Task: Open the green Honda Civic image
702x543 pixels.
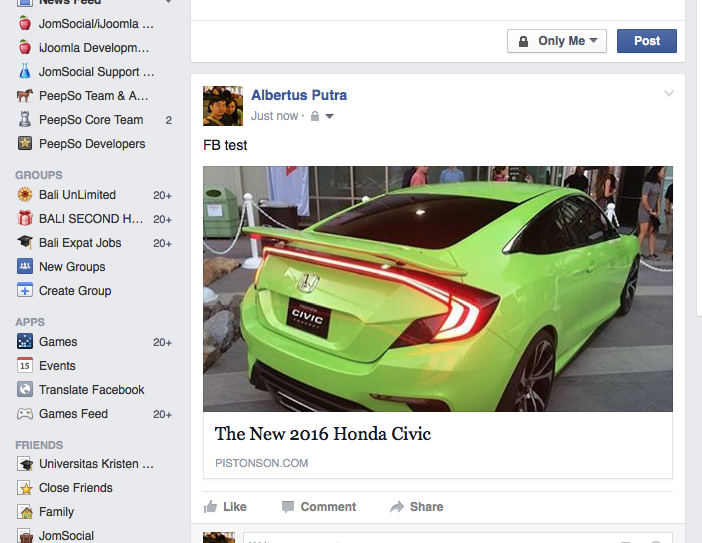Action: 437,288
